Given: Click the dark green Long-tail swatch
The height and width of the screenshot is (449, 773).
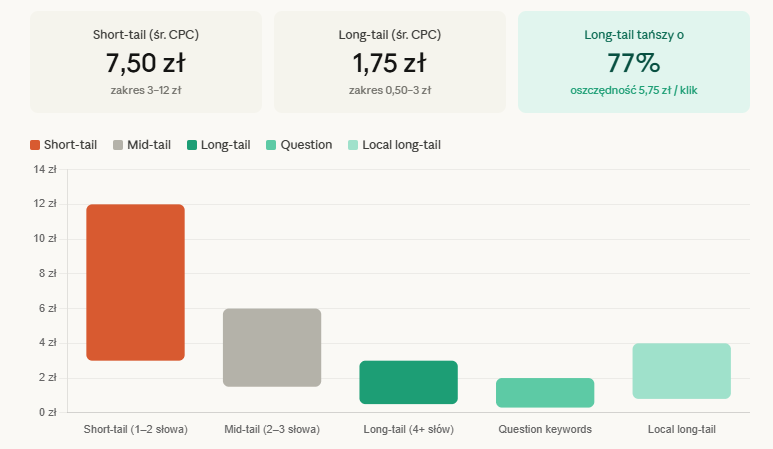Looking at the screenshot, I should coord(193,145).
